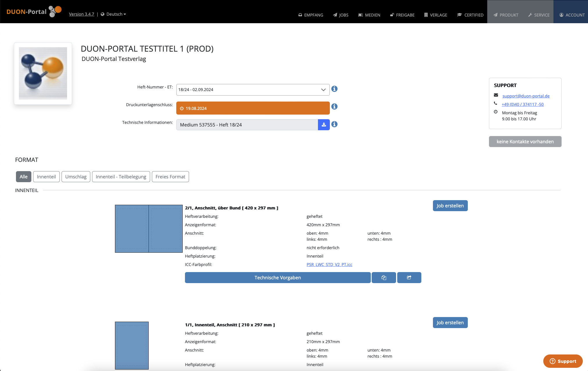This screenshot has width=588, height=371.
Task: Open the MEDIEN menu item
Action: click(x=369, y=15)
